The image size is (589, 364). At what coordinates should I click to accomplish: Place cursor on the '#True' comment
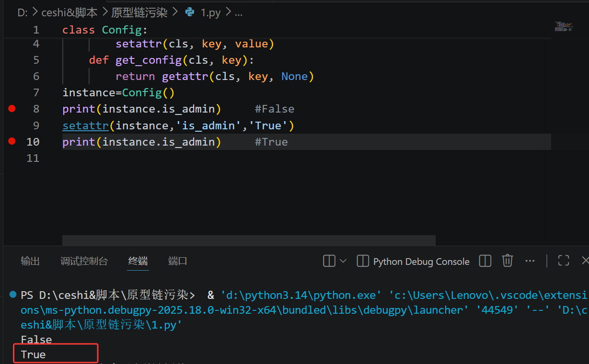point(271,142)
